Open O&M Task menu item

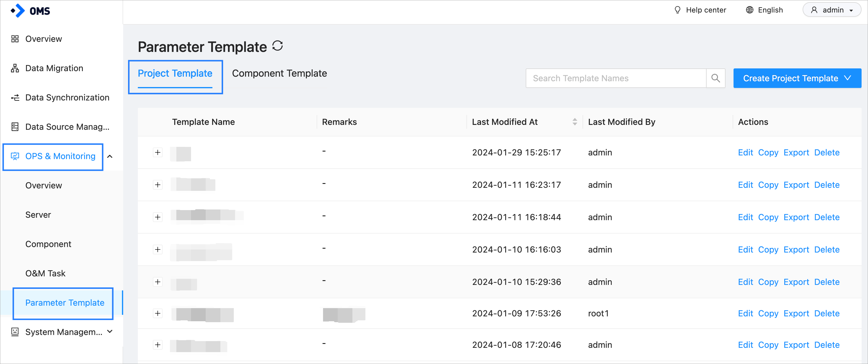46,273
